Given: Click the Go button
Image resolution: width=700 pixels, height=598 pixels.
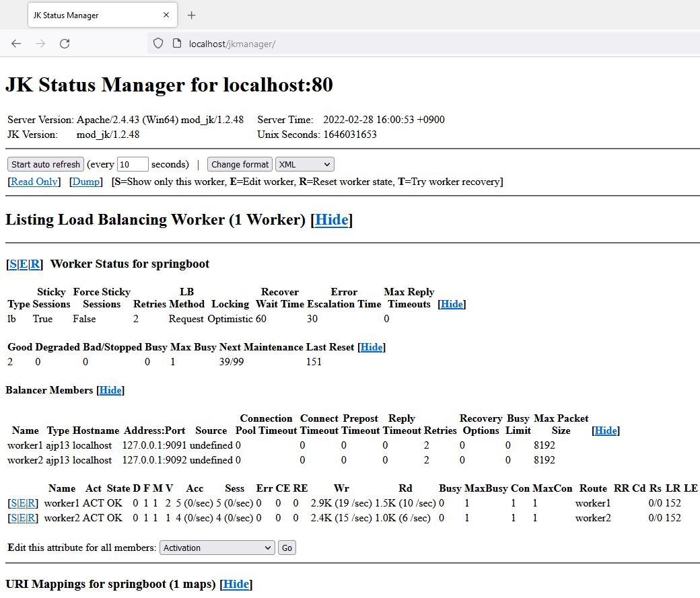Looking at the screenshot, I should click(x=287, y=548).
